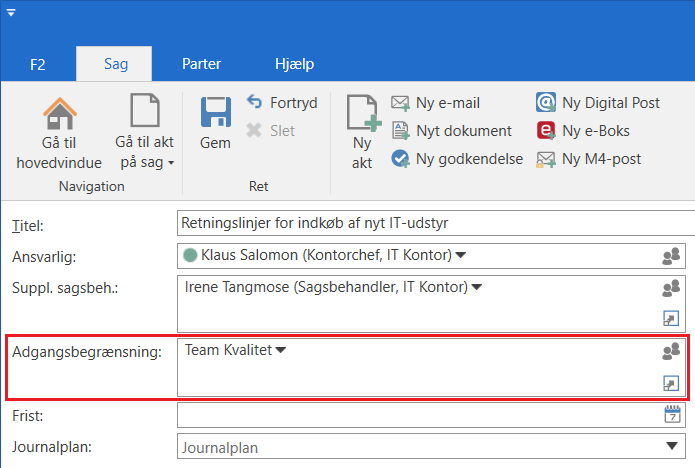This screenshot has width=695, height=468.
Task: Start a Ny godkendelse approval
Action: [x=457, y=158]
